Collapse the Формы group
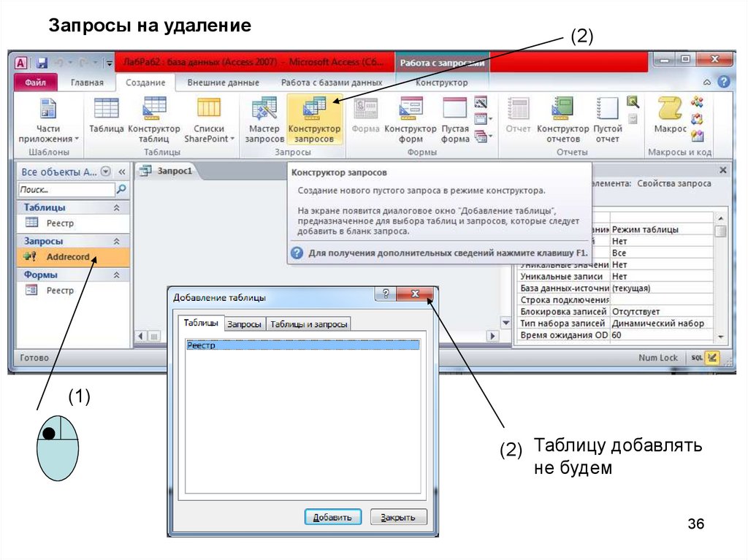Image resolution: width=748 pixels, height=560 pixels. 116,275
